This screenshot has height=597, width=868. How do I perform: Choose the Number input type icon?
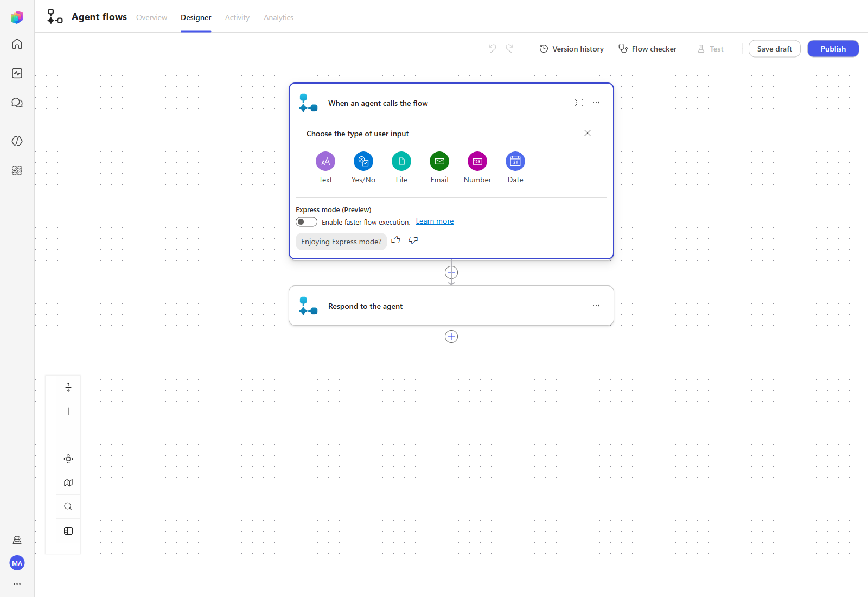pos(477,161)
